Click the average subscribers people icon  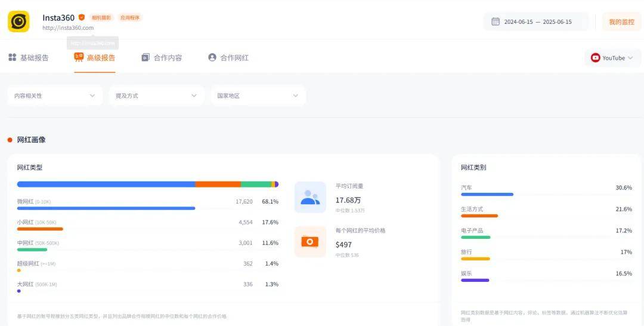click(x=310, y=197)
